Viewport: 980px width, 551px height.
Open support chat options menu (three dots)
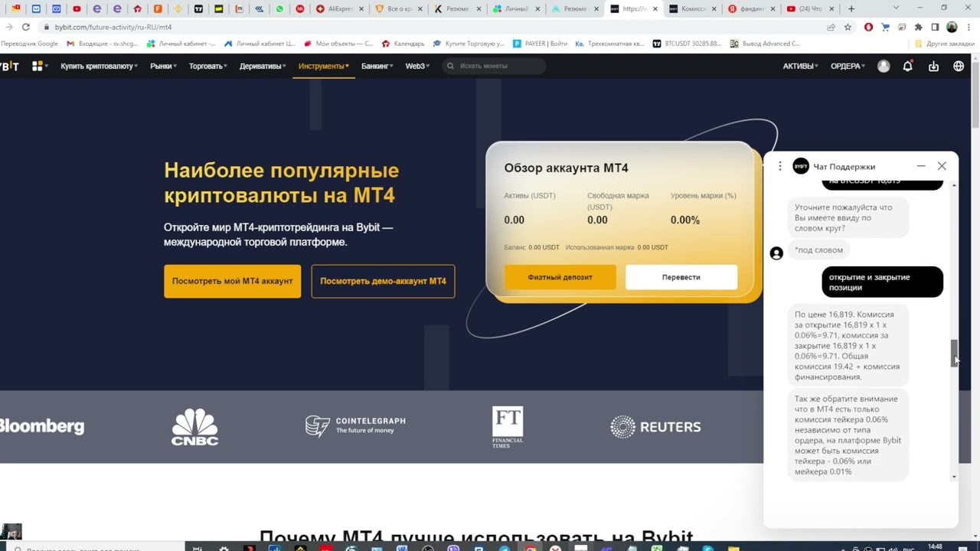(x=779, y=166)
